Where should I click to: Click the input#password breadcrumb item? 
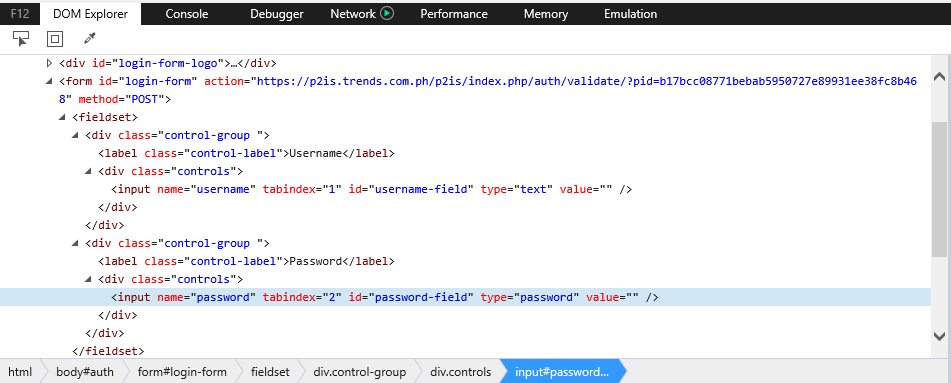(562, 371)
